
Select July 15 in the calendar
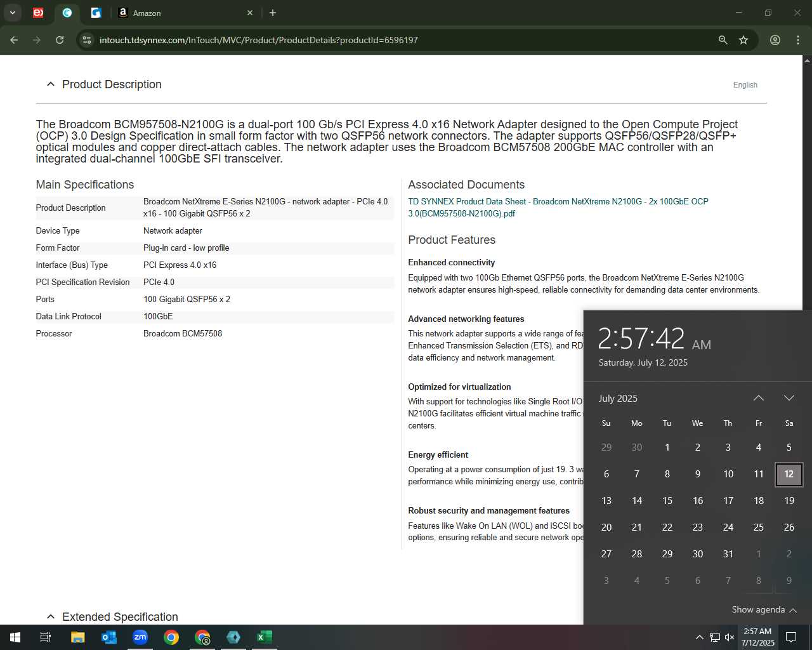tap(667, 501)
